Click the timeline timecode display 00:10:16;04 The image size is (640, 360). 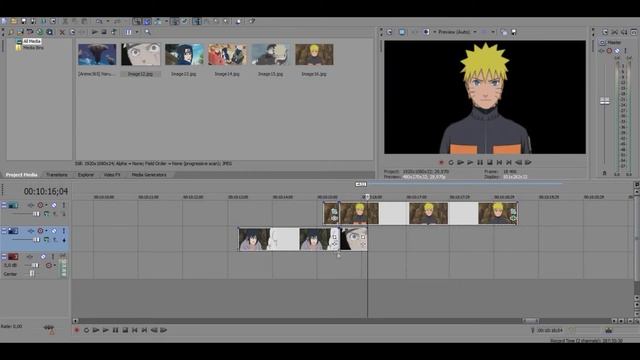(x=46, y=191)
